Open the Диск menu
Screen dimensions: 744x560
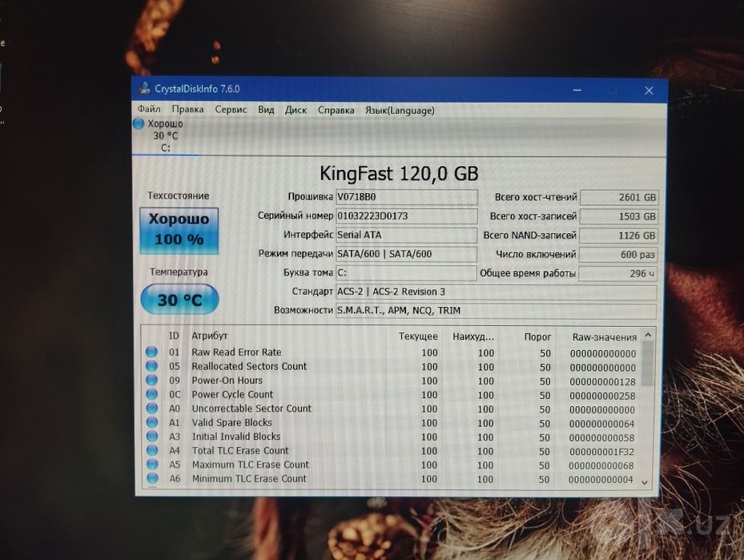coord(296,110)
